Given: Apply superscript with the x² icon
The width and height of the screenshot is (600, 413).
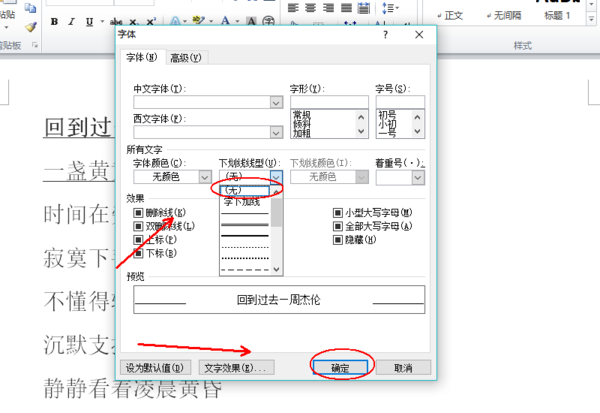Looking at the screenshot, I should click(x=151, y=22).
